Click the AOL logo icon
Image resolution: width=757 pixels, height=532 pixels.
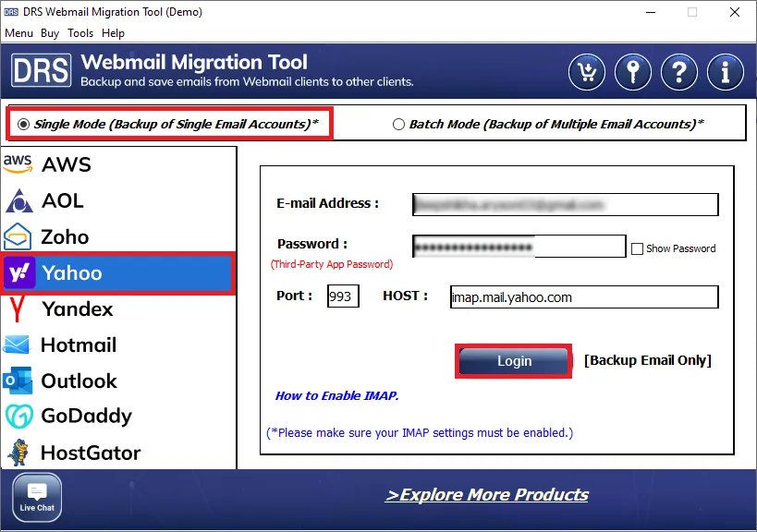pos(18,200)
